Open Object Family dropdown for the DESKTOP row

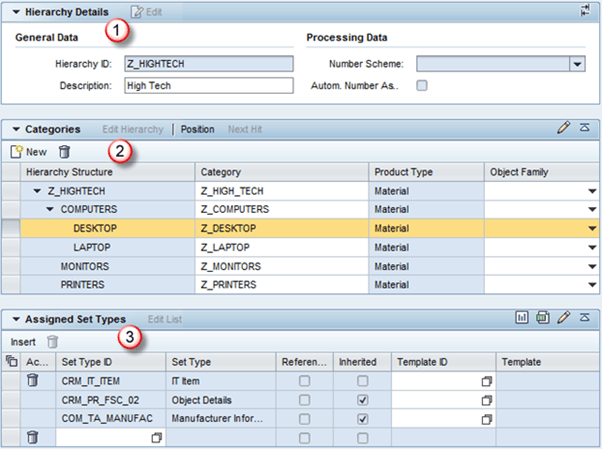tap(591, 229)
